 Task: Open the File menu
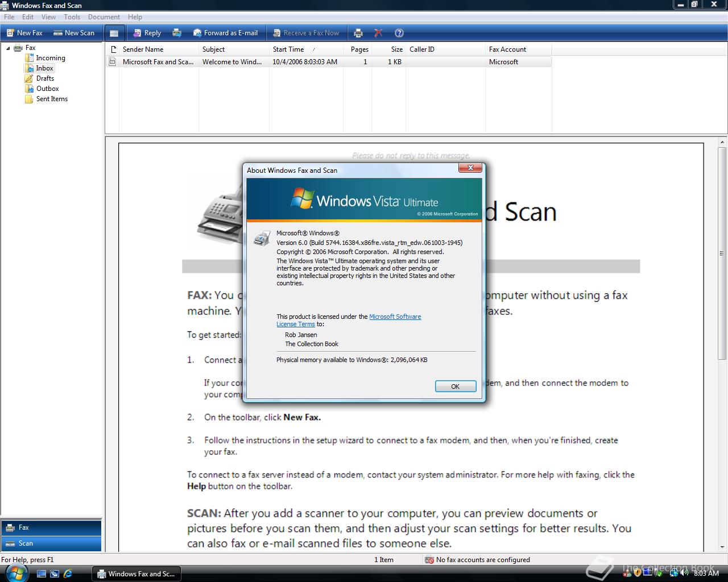(9, 17)
